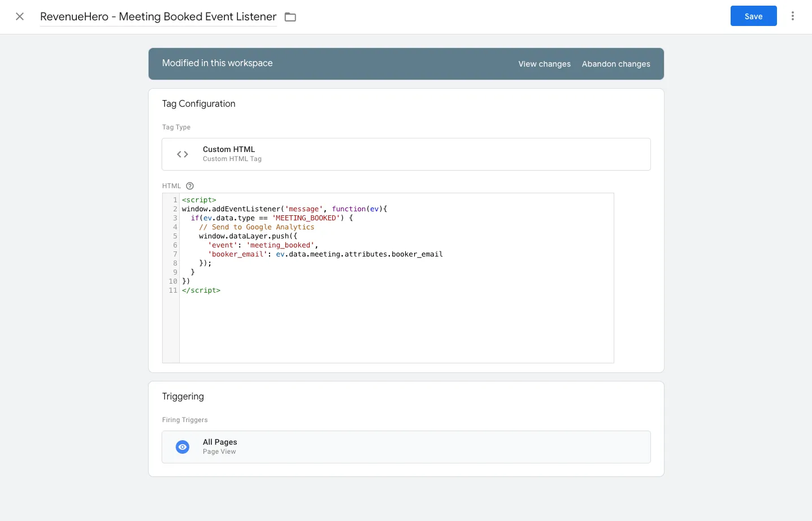
Task: Click Abandon changes in the banner
Action: coord(616,64)
